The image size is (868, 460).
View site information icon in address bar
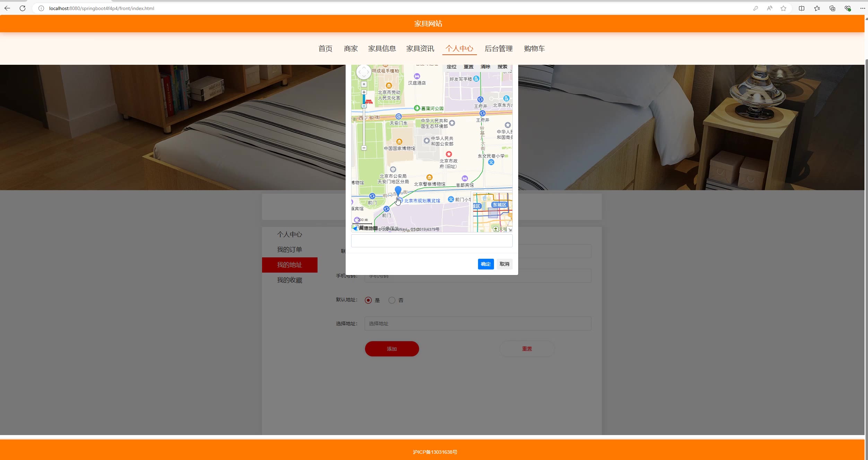(x=41, y=8)
